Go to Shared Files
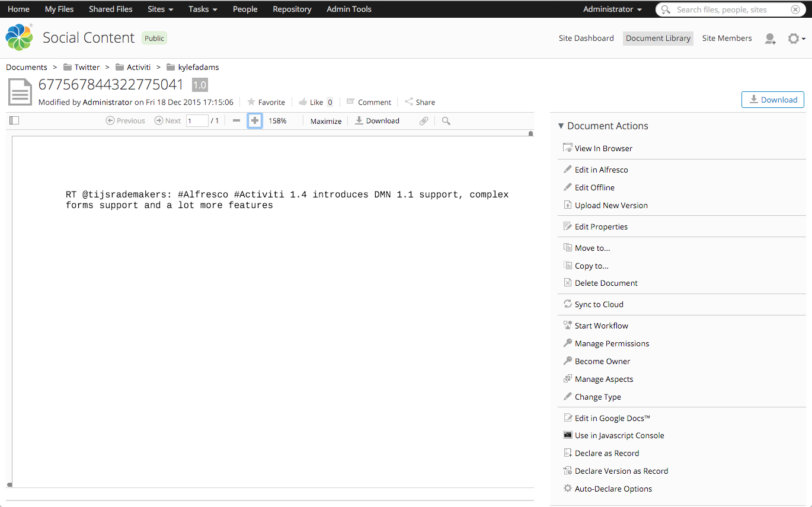 (x=111, y=9)
